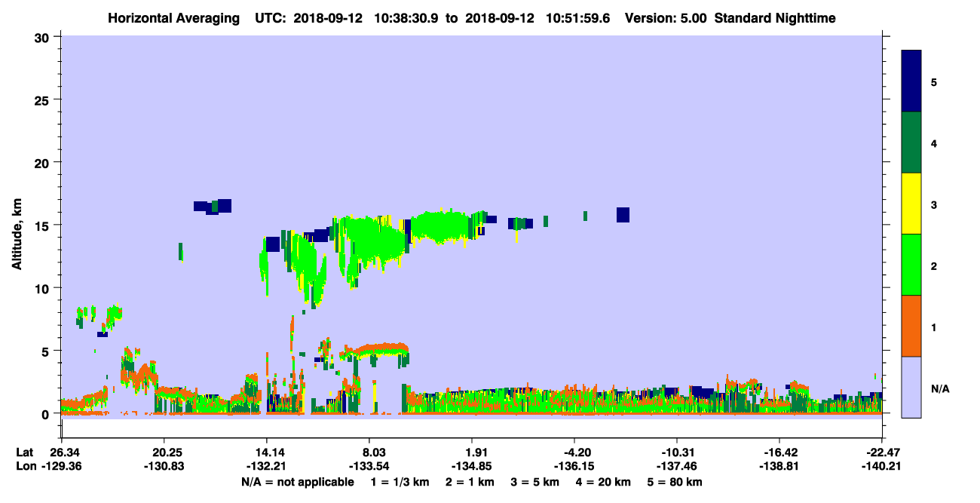The width and height of the screenshot is (980, 503).
Task: Click the longitude value -134.85
Action: pyautogui.click(x=471, y=466)
